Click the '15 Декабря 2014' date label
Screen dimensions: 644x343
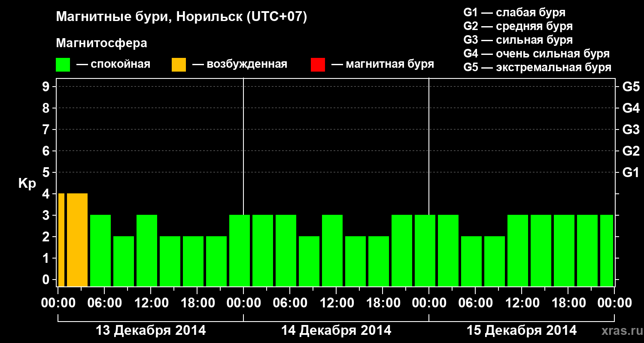(x=522, y=331)
